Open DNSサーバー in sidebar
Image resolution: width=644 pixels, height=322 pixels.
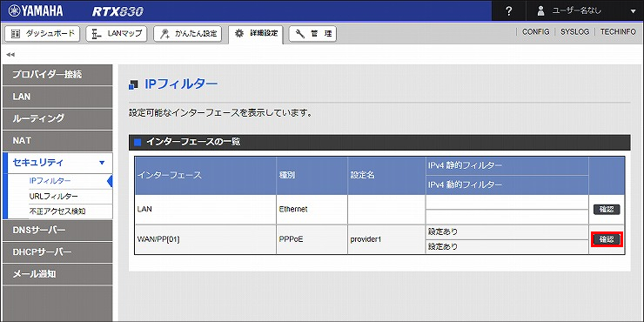click(57, 231)
